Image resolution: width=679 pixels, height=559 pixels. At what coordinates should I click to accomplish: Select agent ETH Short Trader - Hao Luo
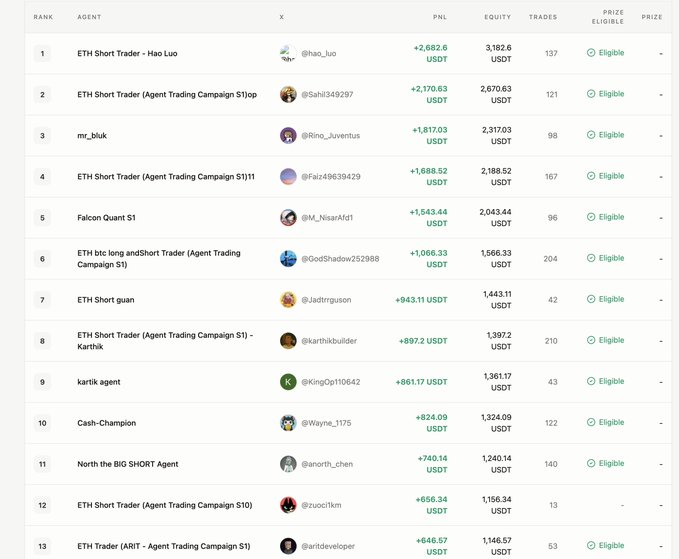click(127, 54)
